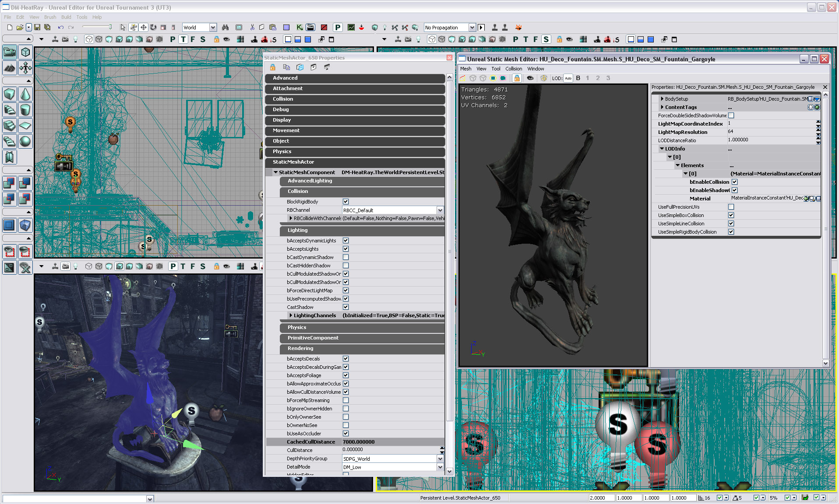Open the World coordinate system dropdown
This screenshot has height=504, width=839.
pyautogui.click(x=213, y=28)
